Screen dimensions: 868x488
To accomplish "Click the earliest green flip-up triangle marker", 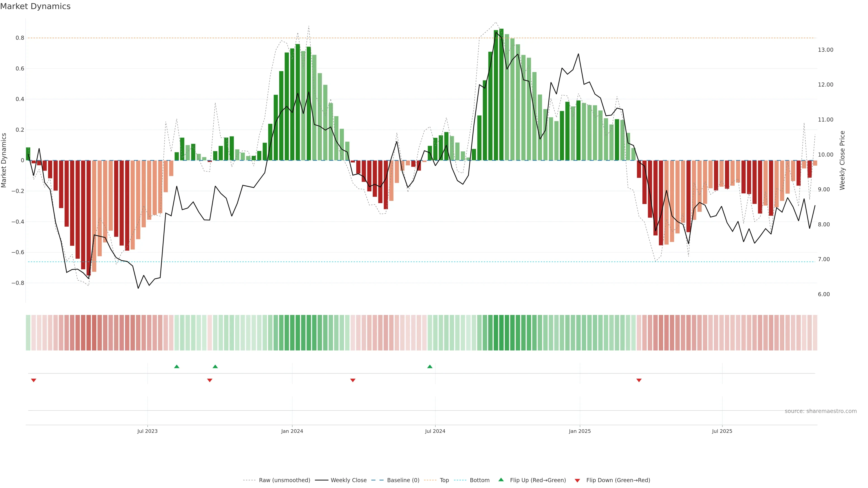I will click(x=177, y=366).
